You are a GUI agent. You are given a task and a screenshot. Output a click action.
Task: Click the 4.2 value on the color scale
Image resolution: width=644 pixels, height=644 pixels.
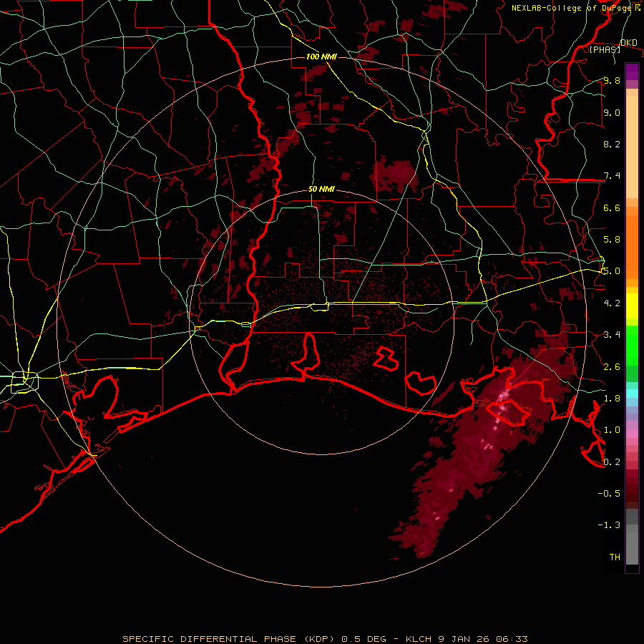pyautogui.click(x=612, y=303)
